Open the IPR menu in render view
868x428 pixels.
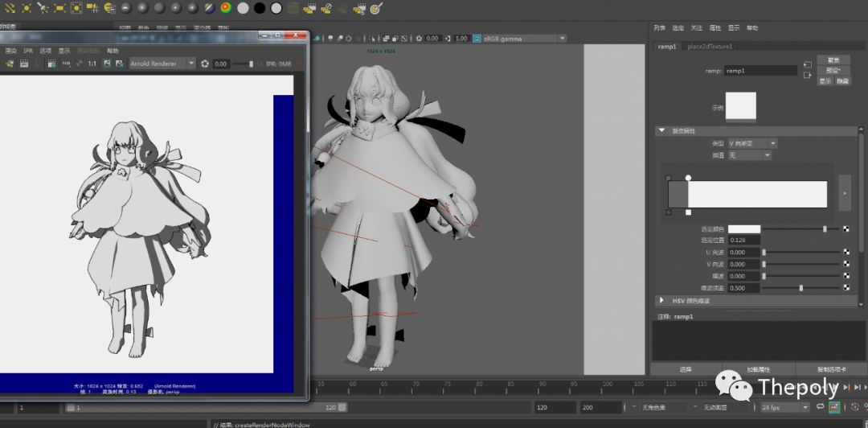29,51
